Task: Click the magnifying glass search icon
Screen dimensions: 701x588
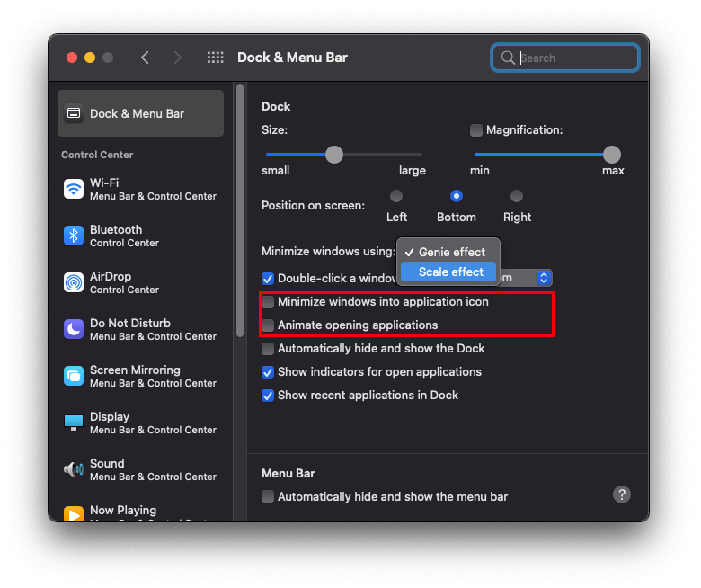Action: pos(508,58)
